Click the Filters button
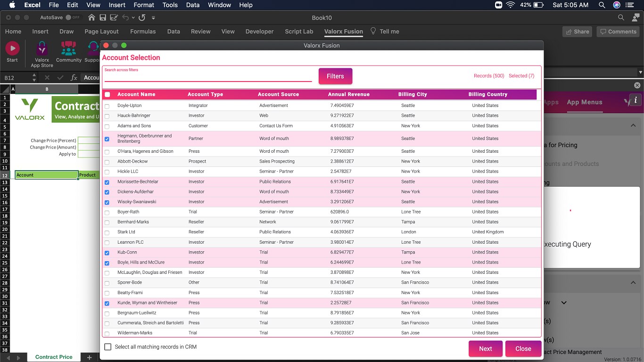 (335, 76)
